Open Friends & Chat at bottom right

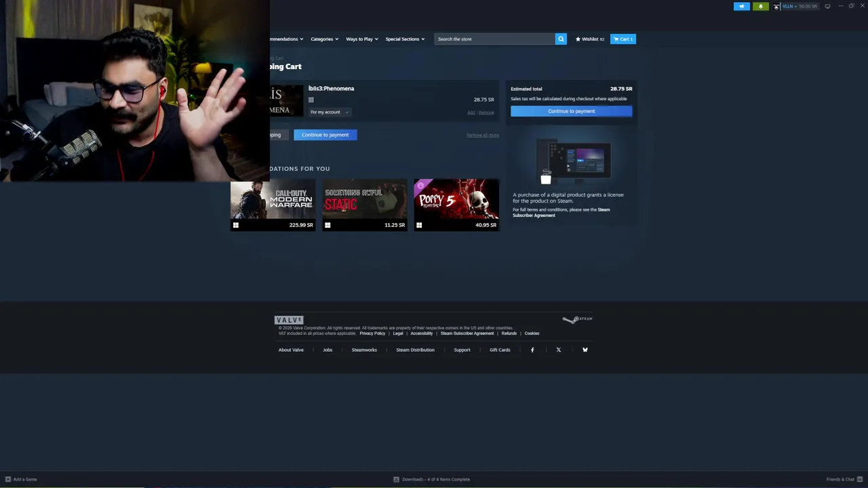pos(844,479)
